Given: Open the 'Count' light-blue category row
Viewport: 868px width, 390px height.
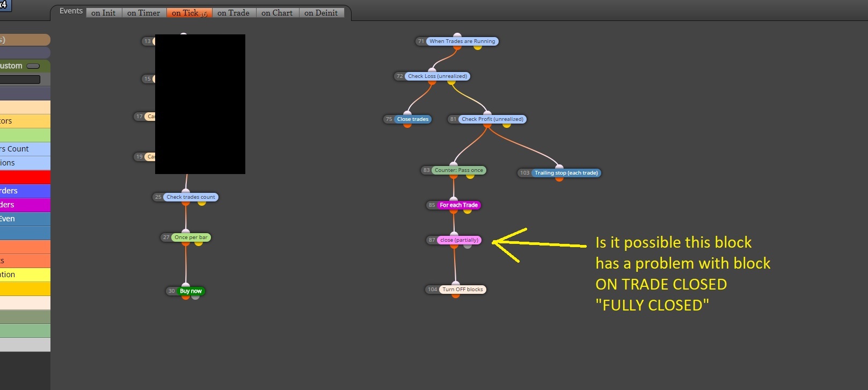Looking at the screenshot, I should pos(25,149).
